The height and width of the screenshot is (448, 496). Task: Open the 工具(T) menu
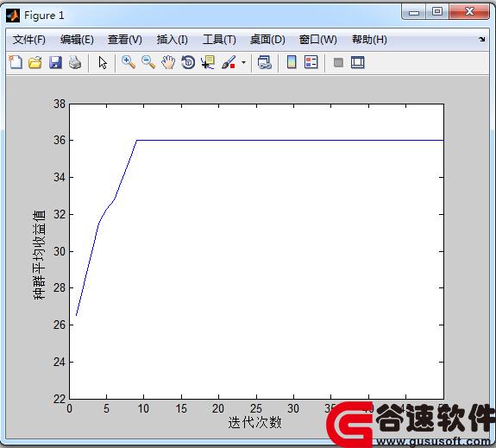(x=219, y=40)
